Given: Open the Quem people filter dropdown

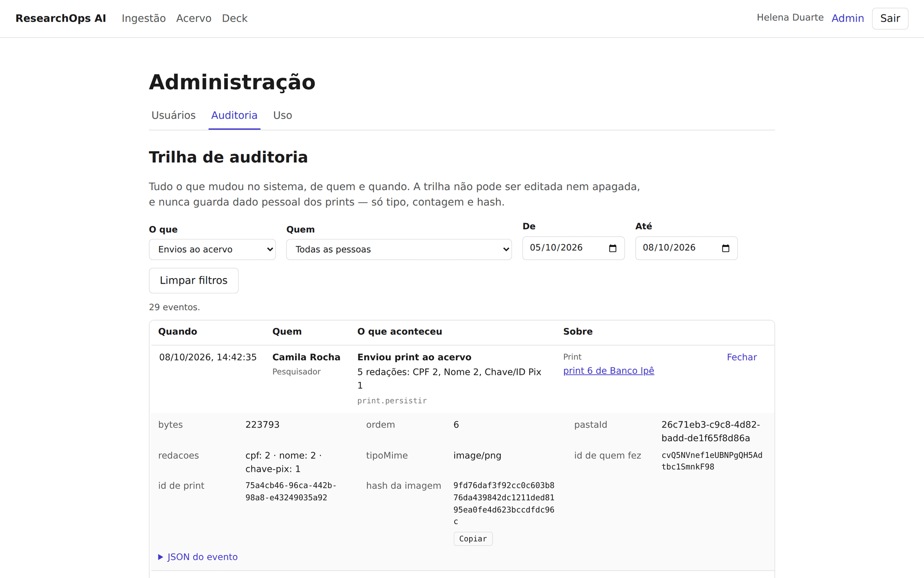Looking at the screenshot, I should tap(399, 249).
